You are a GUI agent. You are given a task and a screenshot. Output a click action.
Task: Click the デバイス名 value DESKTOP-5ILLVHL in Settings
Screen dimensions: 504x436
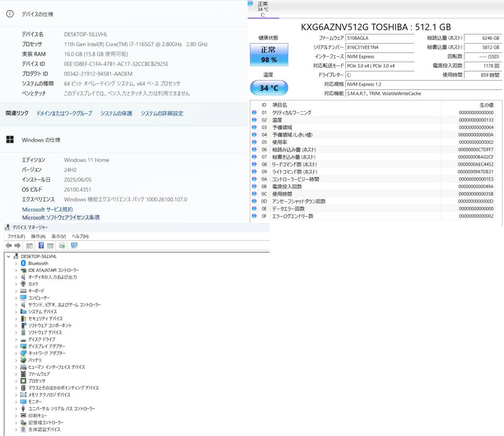(86, 34)
